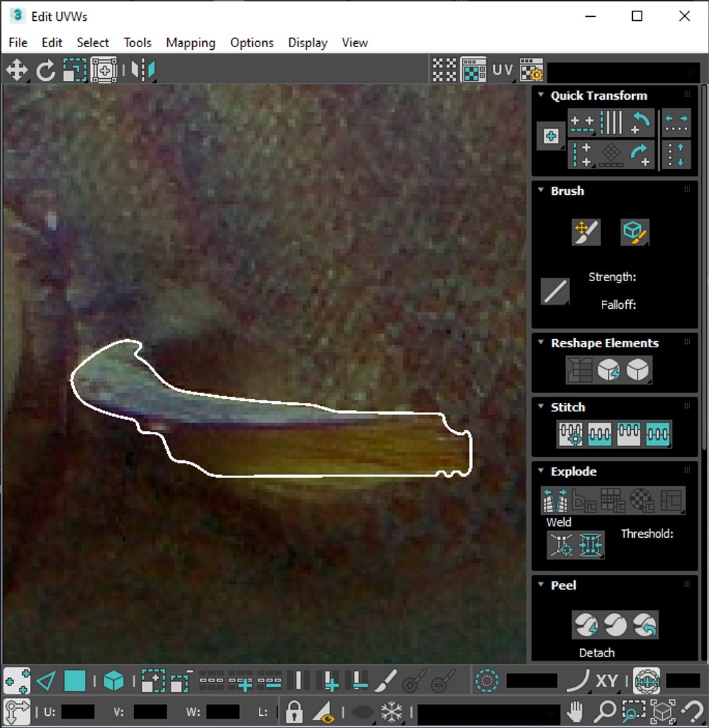Open the Display menu
Image resolution: width=709 pixels, height=728 pixels.
tap(308, 42)
